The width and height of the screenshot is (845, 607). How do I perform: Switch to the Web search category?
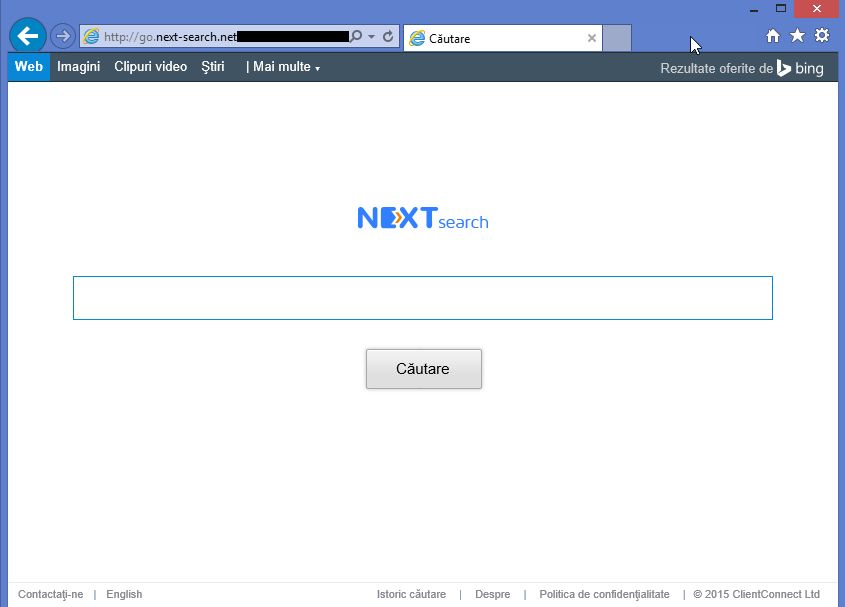coord(27,67)
